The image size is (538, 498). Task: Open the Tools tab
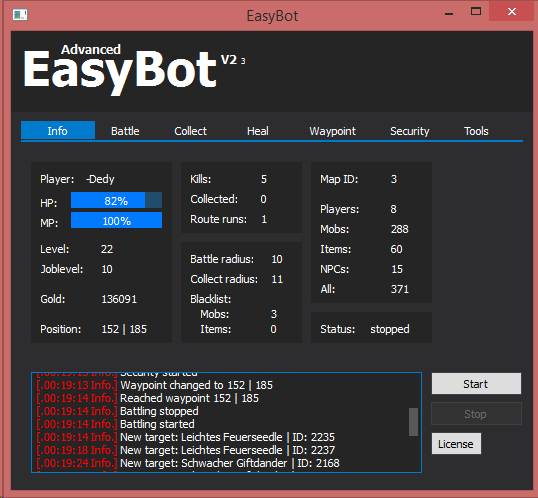tap(476, 131)
